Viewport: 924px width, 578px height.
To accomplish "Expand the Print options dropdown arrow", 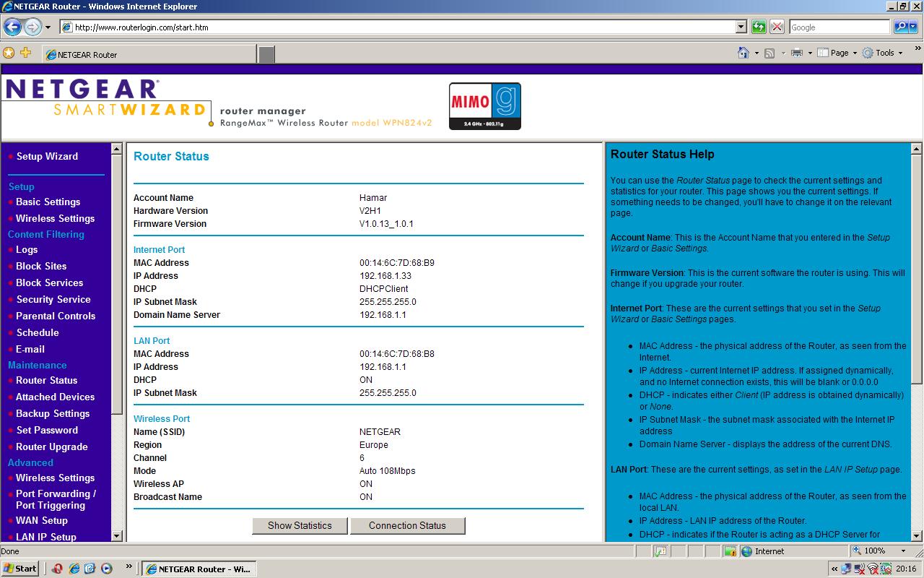I will click(810, 53).
